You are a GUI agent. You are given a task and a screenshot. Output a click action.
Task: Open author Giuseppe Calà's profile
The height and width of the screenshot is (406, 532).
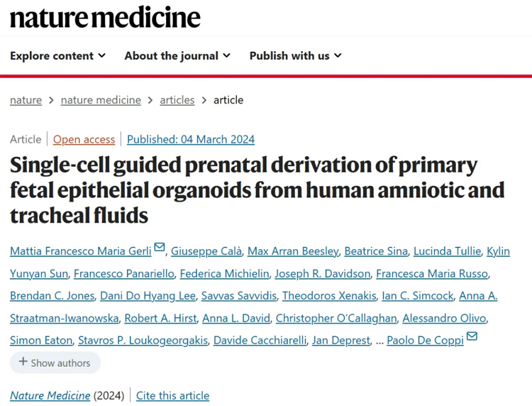[206, 251]
